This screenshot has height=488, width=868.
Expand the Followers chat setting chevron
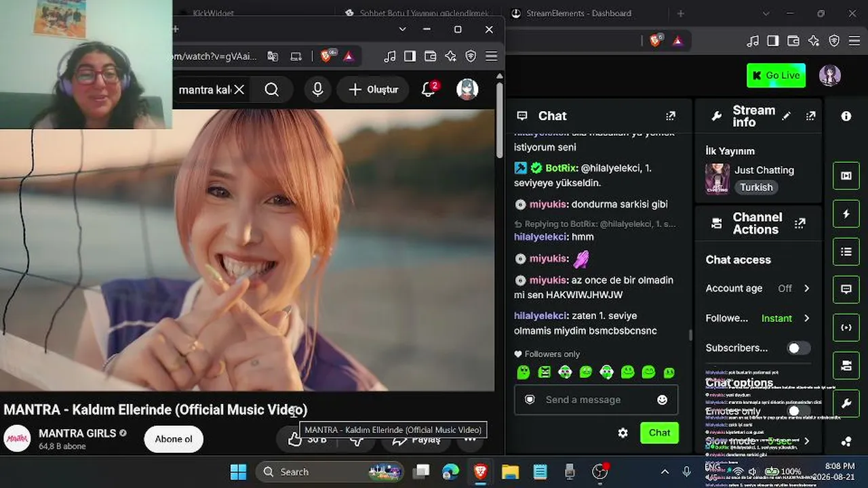(806, 319)
